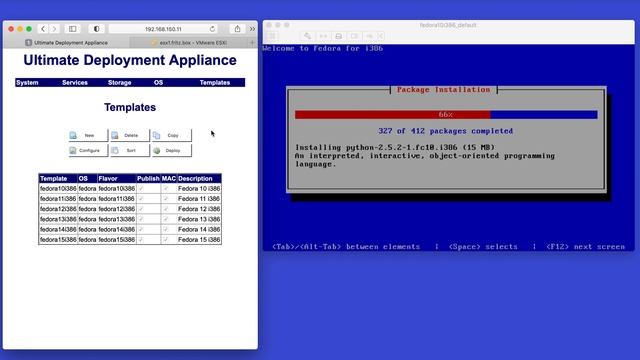Select the fedora11i386 template name cell
The height and width of the screenshot is (360, 640).
[x=58, y=199]
